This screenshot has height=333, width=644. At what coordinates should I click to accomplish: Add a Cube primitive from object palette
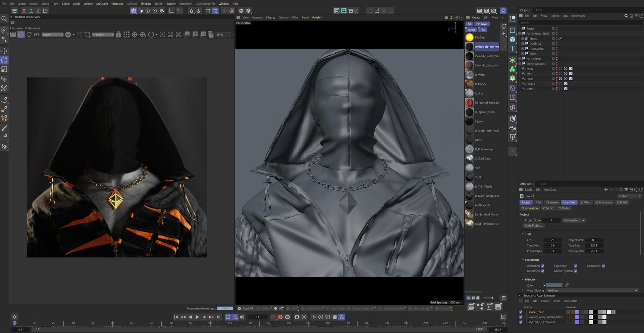[x=513, y=40]
